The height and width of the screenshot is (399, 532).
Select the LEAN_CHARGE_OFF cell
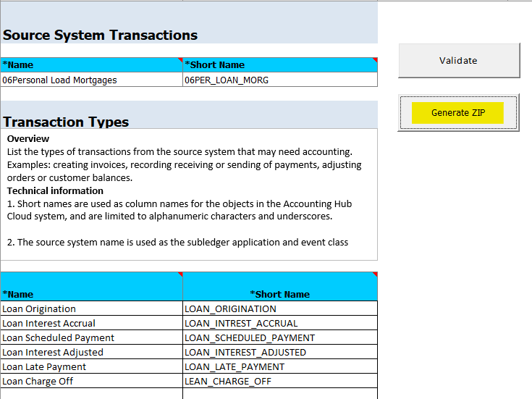pyautogui.click(x=279, y=382)
